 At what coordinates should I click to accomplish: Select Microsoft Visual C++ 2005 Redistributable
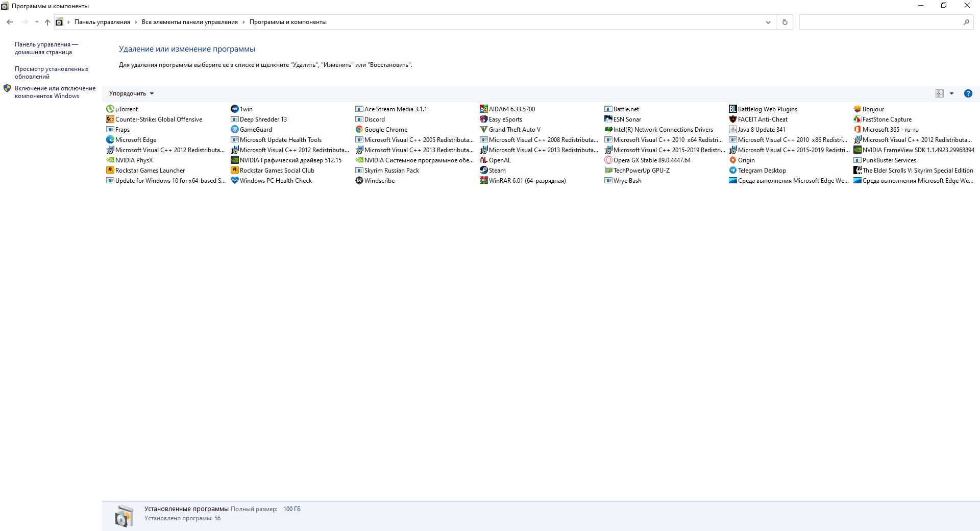414,140
